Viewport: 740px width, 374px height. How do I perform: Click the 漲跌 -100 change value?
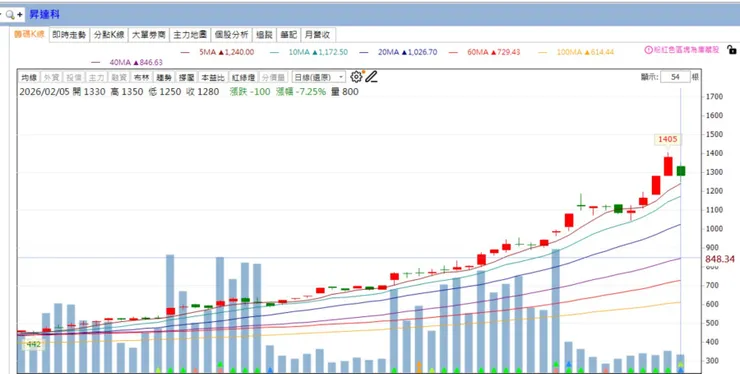point(250,92)
